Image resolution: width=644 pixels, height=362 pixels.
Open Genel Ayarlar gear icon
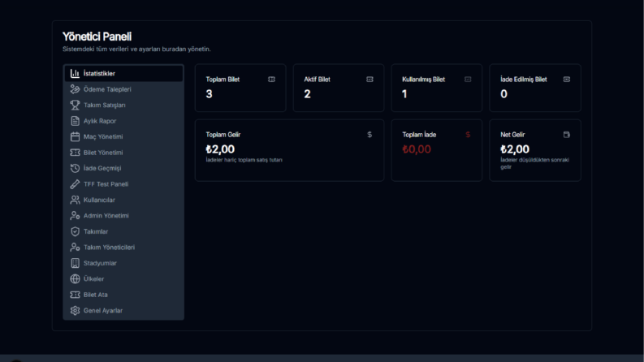tap(75, 311)
